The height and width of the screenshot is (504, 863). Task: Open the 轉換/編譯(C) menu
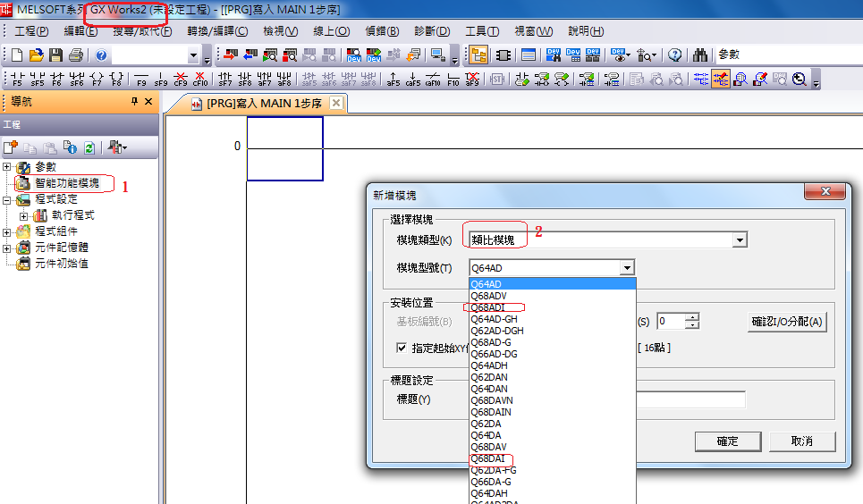[x=217, y=31]
